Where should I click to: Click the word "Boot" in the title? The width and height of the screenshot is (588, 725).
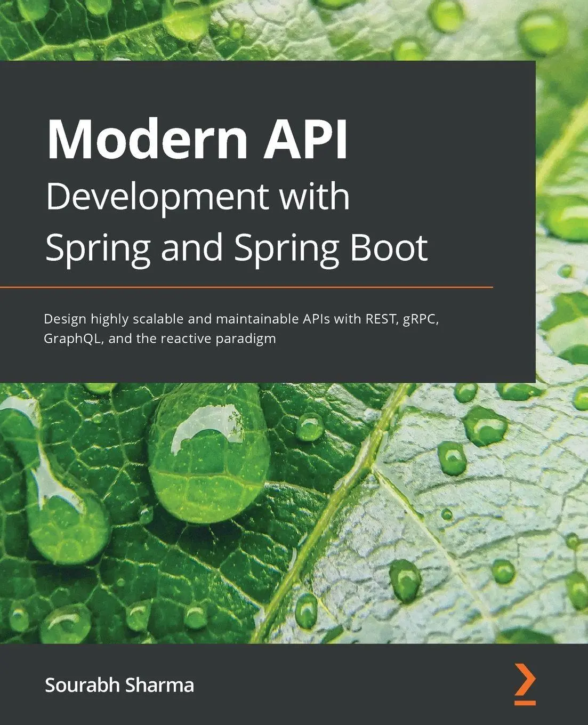pos(389,247)
